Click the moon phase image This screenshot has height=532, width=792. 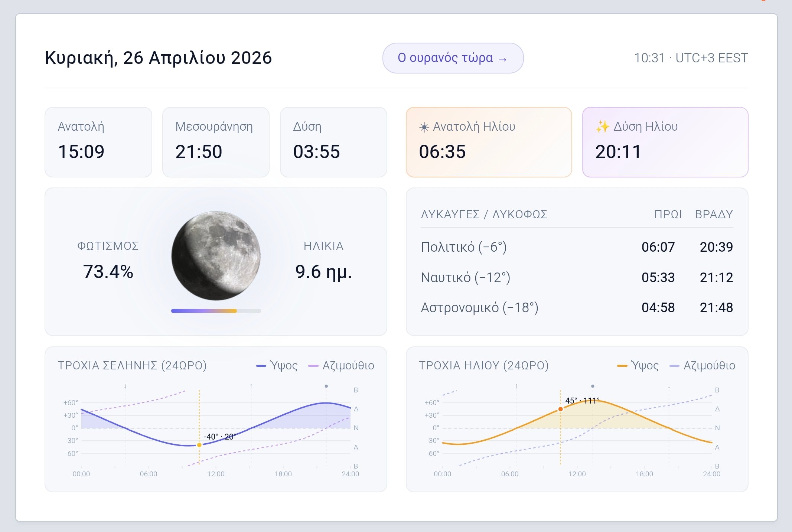(x=216, y=256)
